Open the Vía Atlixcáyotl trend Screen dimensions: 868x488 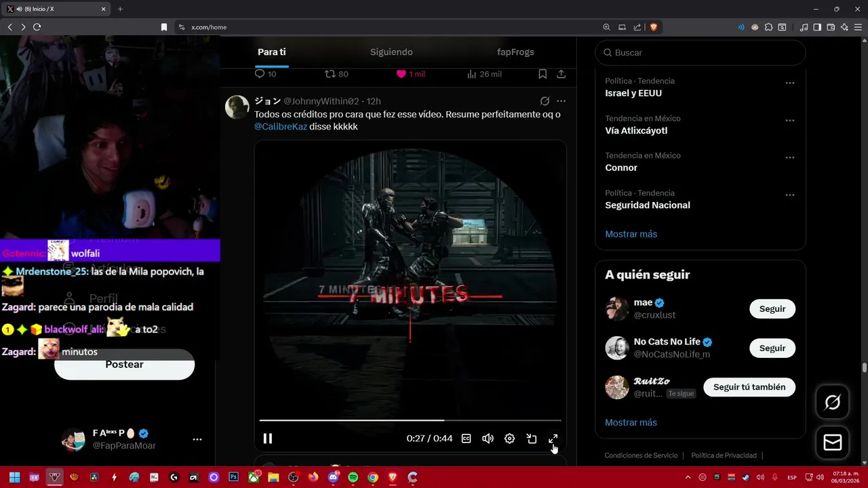tap(636, 131)
